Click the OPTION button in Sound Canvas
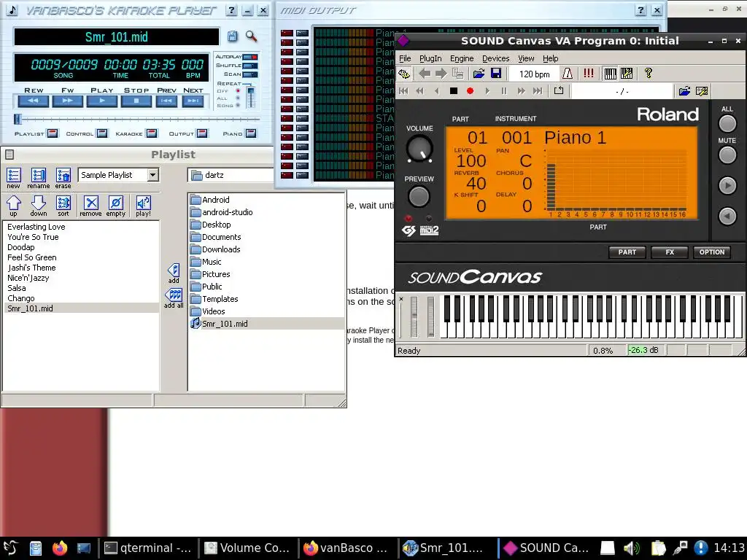Image resolution: width=747 pixels, height=560 pixels. coord(712,252)
